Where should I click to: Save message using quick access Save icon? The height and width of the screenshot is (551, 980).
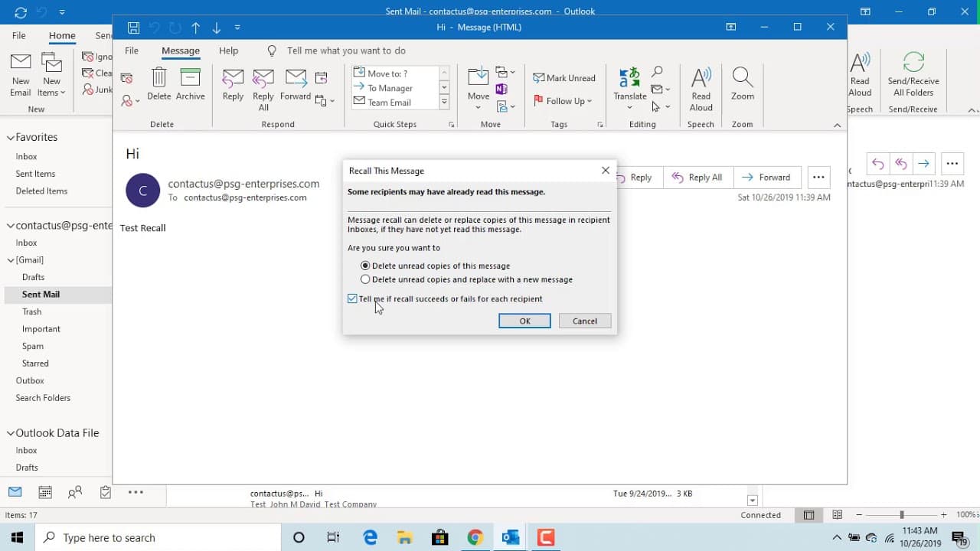click(x=133, y=28)
